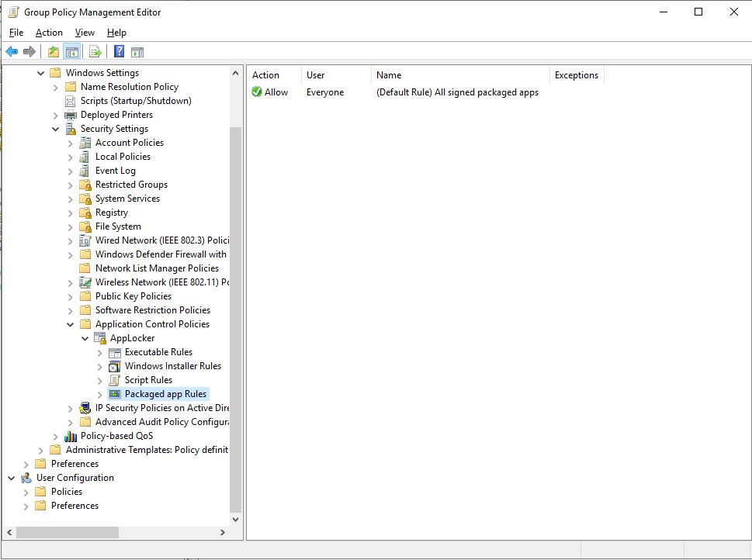Select the Registry tree item
Screen dimensions: 752x560
(112, 213)
